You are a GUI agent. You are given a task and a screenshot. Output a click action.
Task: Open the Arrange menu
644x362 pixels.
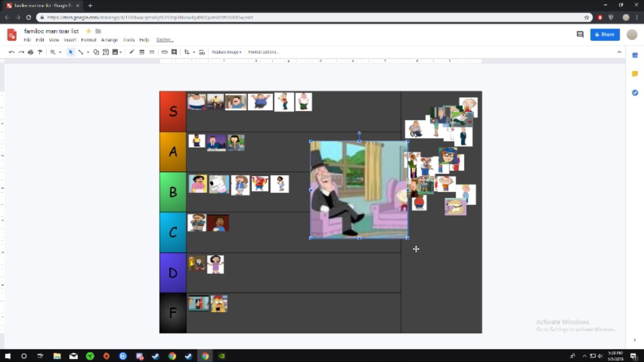109,40
